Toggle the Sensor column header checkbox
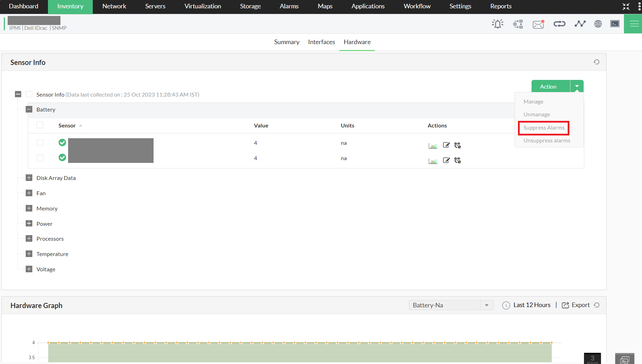The image size is (642, 364). (40, 125)
